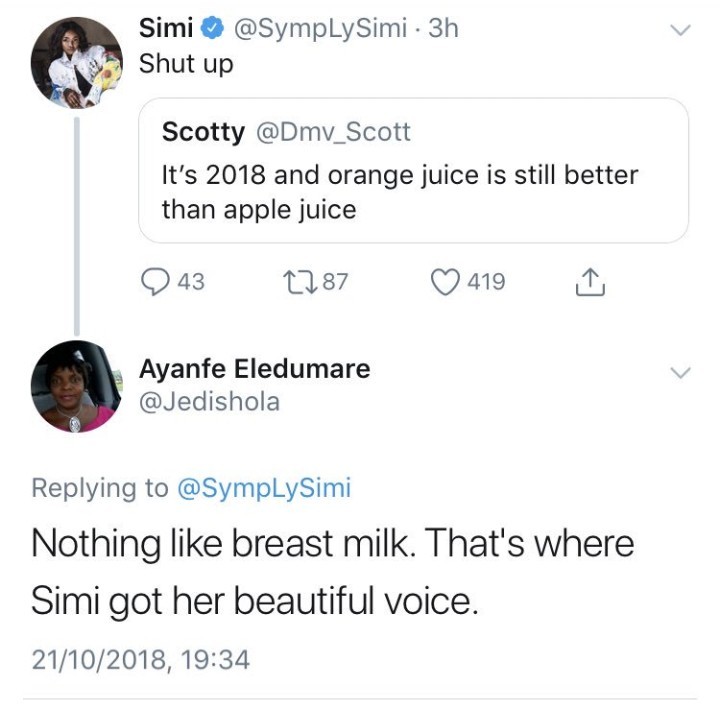Click @SympLySimi in the Replying to line

(x=264, y=488)
